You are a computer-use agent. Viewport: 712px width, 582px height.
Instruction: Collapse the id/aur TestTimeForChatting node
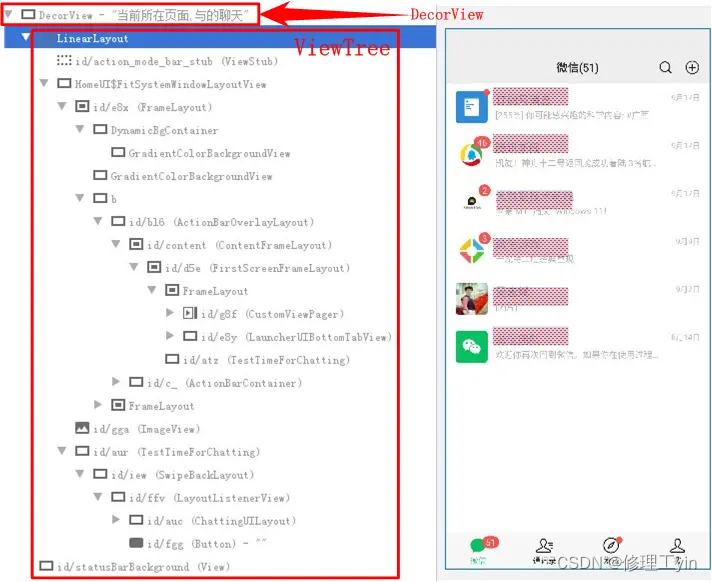62,450
